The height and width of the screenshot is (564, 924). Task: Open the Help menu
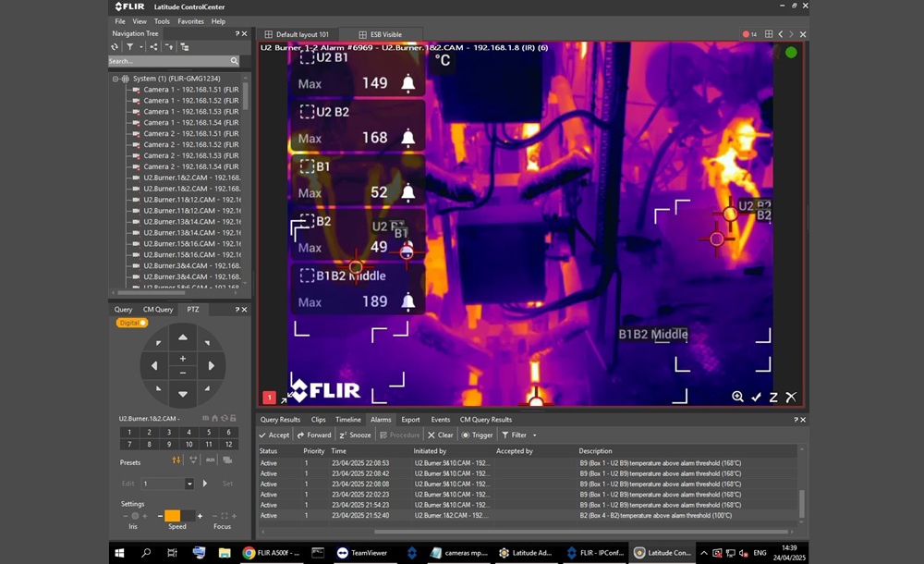pos(219,21)
